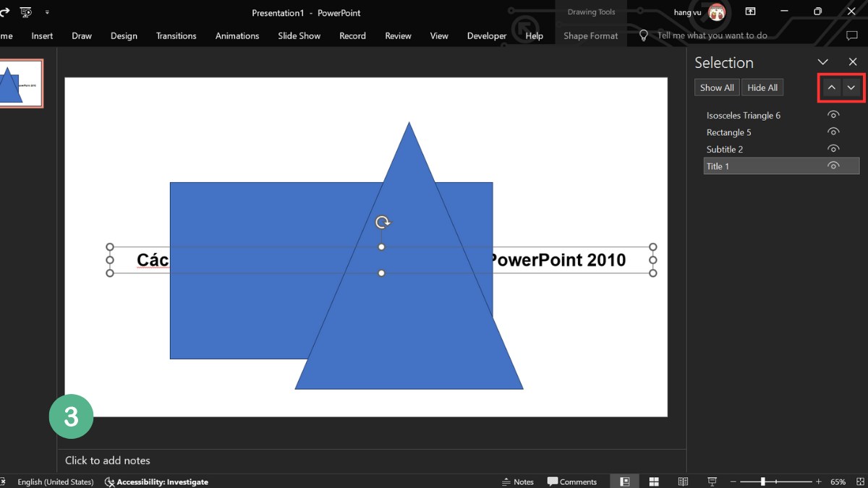Image resolution: width=868 pixels, height=488 pixels.
Task: Switch to the Shape Format tab
Action: pyautogui.click(x=591, y=35)
